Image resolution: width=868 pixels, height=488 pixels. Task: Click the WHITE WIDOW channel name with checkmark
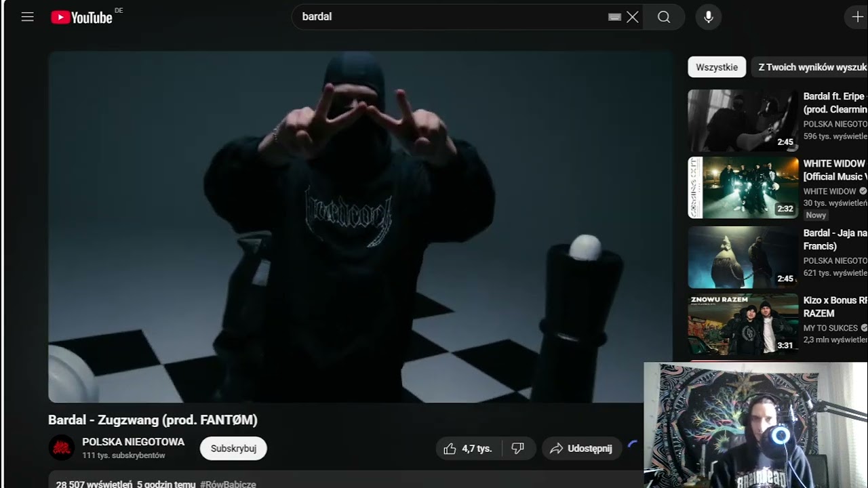[835, 191]
